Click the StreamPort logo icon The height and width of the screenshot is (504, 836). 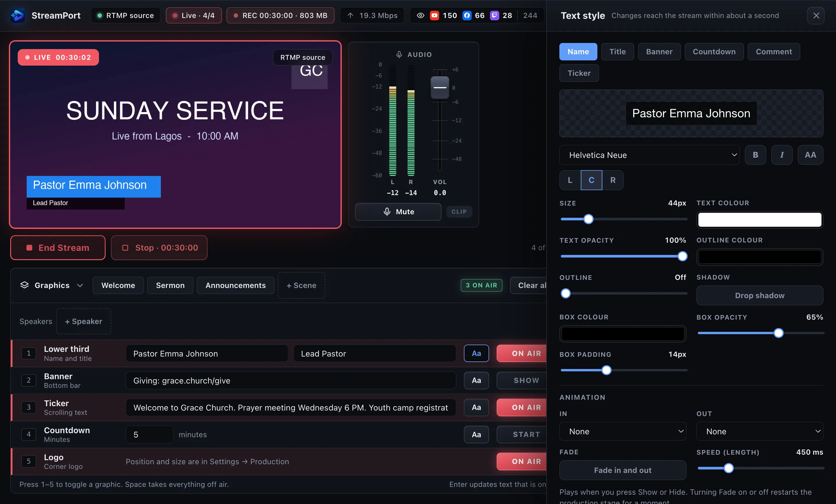click(x=17, y=15)
